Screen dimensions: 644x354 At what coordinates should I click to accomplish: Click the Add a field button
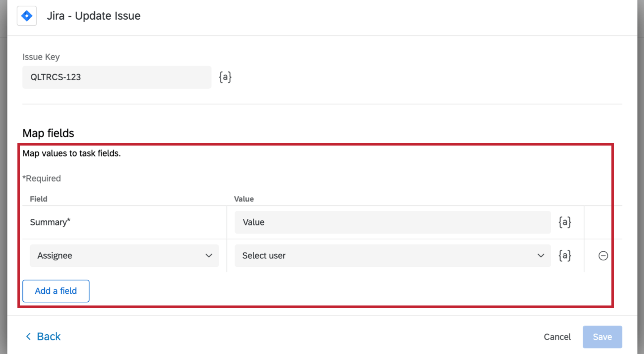coord(56,291)
